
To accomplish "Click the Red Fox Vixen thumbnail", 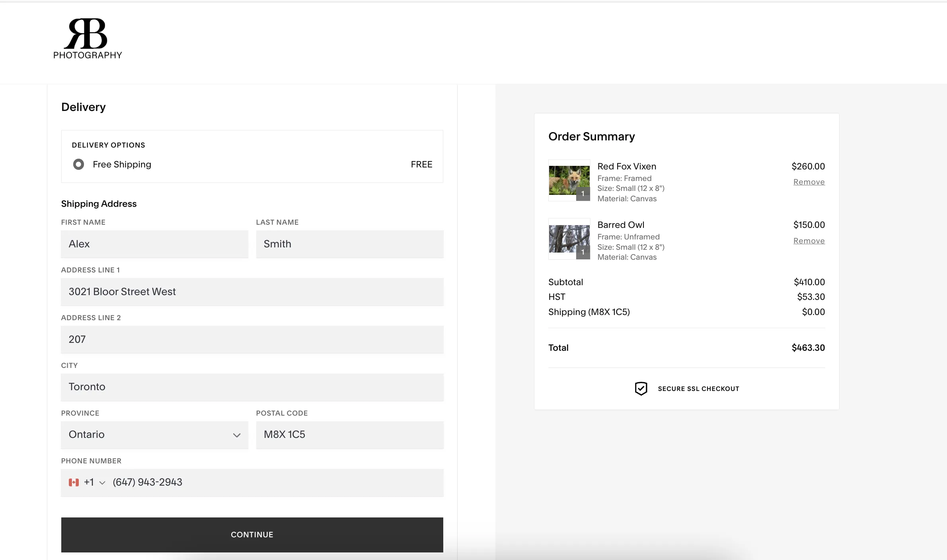I will pos(569,181).
